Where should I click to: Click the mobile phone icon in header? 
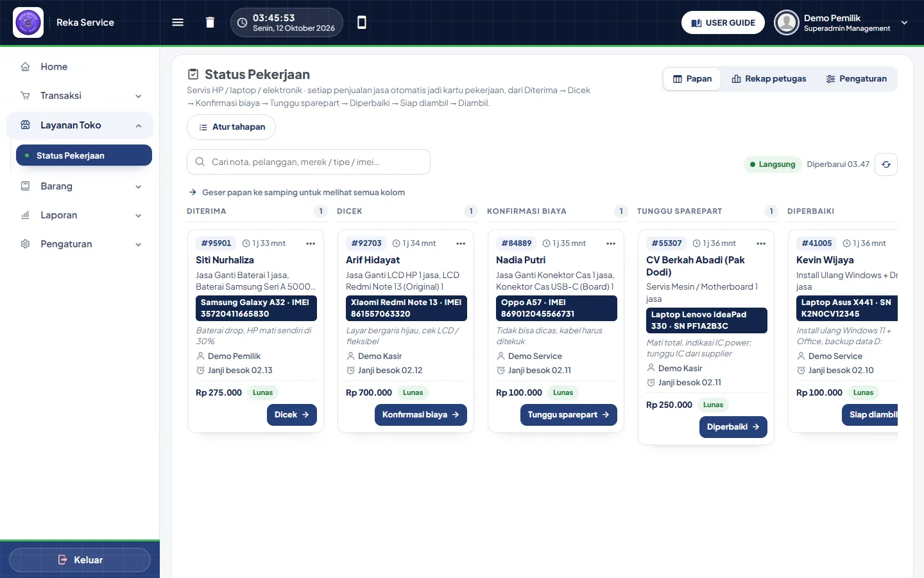pos(362,22)
